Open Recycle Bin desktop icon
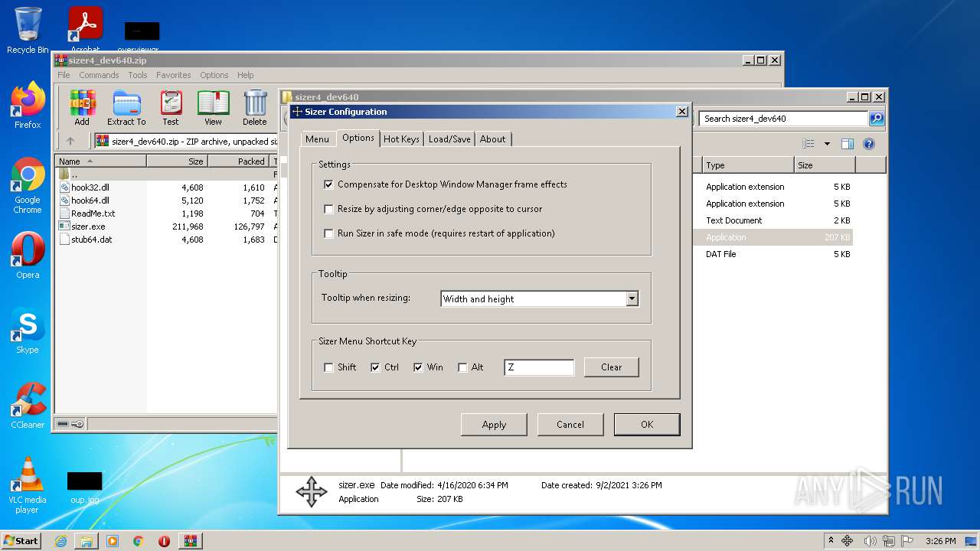Image resolution: width=980 pixels, height=551 pixels. tap(28, 31)
